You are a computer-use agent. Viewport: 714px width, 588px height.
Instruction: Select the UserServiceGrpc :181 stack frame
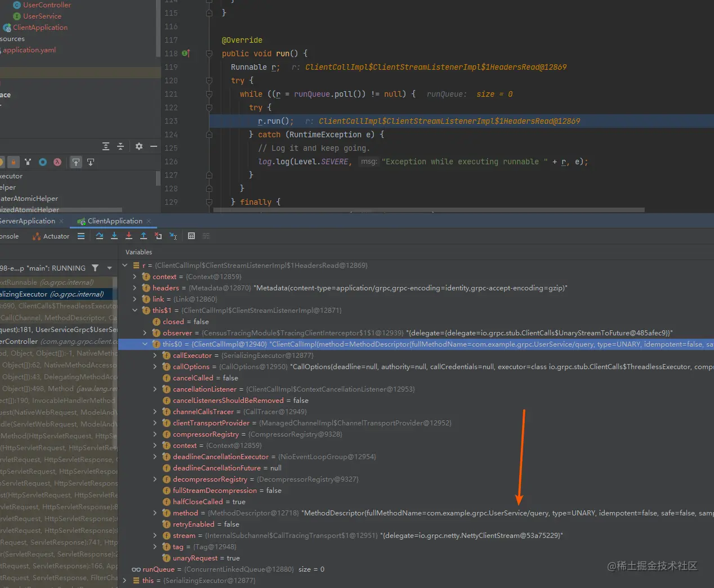(59, 330)
